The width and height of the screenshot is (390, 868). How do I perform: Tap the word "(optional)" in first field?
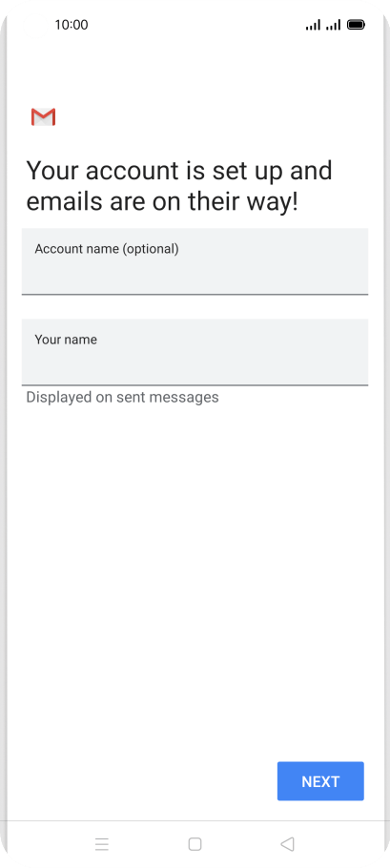(x=151, y=249)
